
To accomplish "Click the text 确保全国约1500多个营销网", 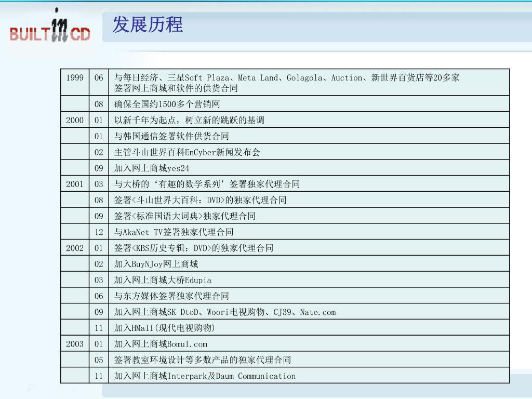I will (x=167, y=104).
